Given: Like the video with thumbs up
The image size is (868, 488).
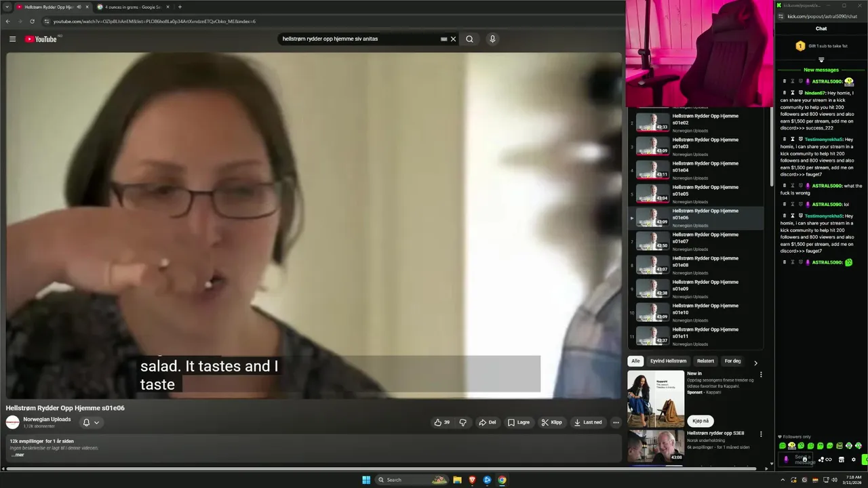Looking at the screenshot, I should 442,422.
